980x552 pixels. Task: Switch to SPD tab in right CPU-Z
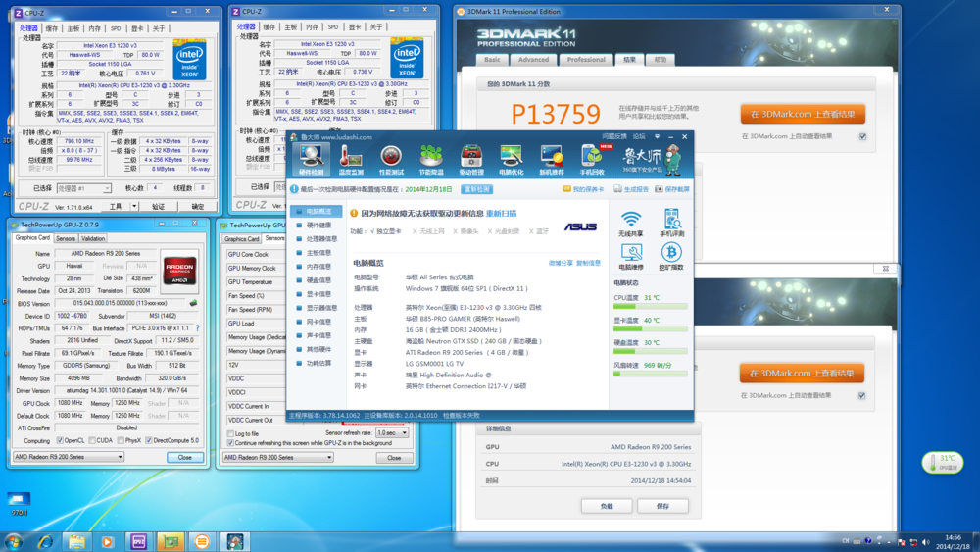[333, 26]
